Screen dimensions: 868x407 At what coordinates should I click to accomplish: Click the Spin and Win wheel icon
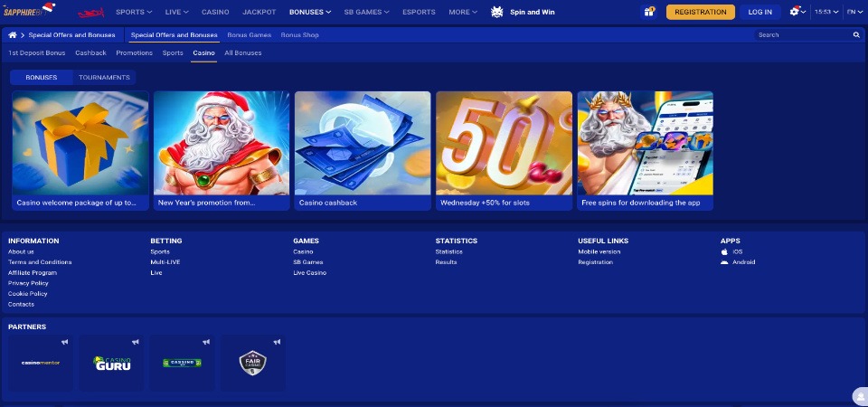click(x=497, y=12)
